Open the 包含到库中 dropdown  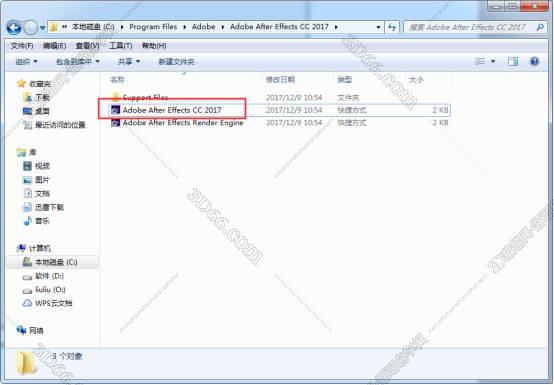(78, 62)
